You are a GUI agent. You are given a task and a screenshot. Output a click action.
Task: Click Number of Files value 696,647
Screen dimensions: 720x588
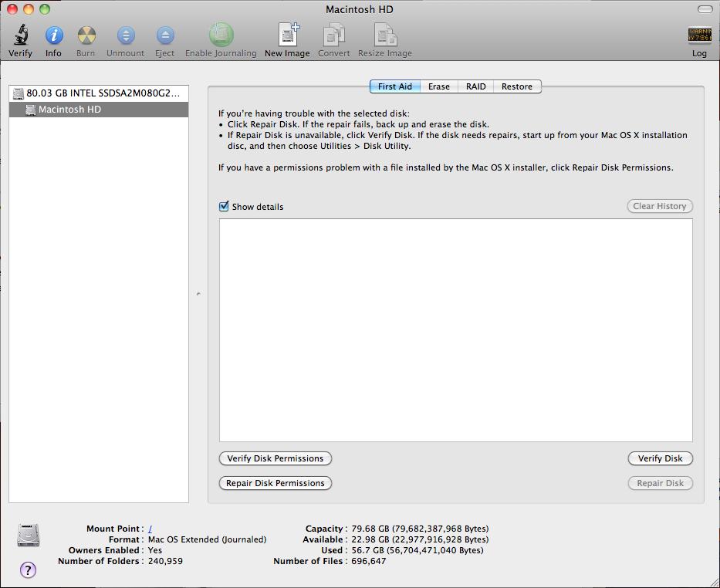point(369,561)
